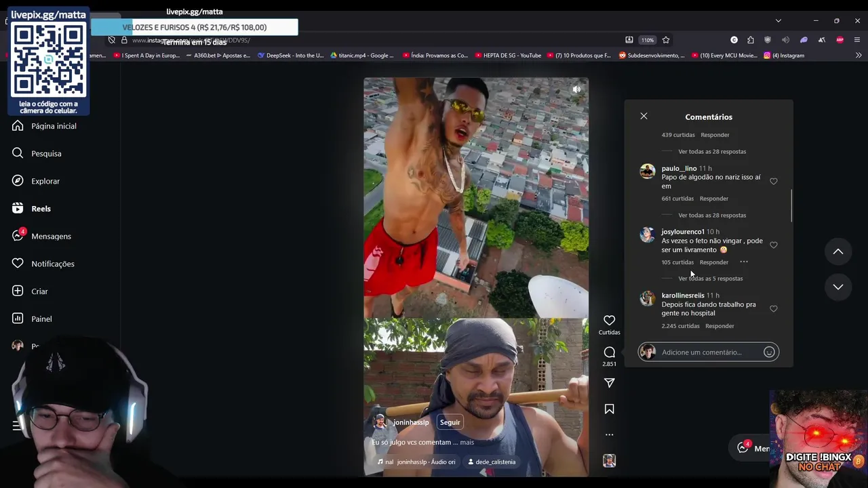Click the purple ghost extension icon
This screenshot has width=868, height=488.
(x=804, y=40)
